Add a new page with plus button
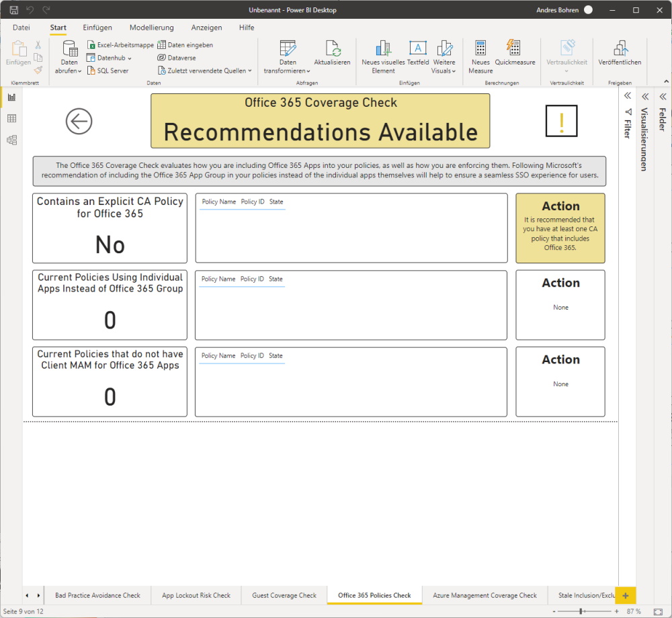 coord(625,595)
